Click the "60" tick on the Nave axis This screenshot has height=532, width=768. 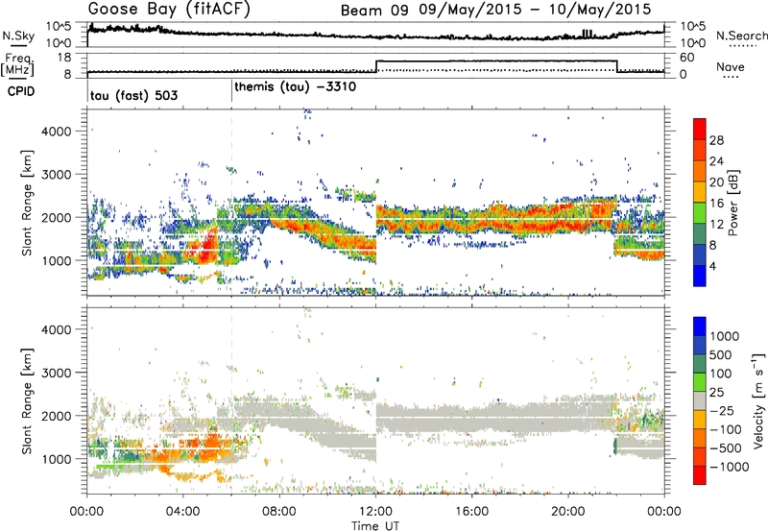687,58
